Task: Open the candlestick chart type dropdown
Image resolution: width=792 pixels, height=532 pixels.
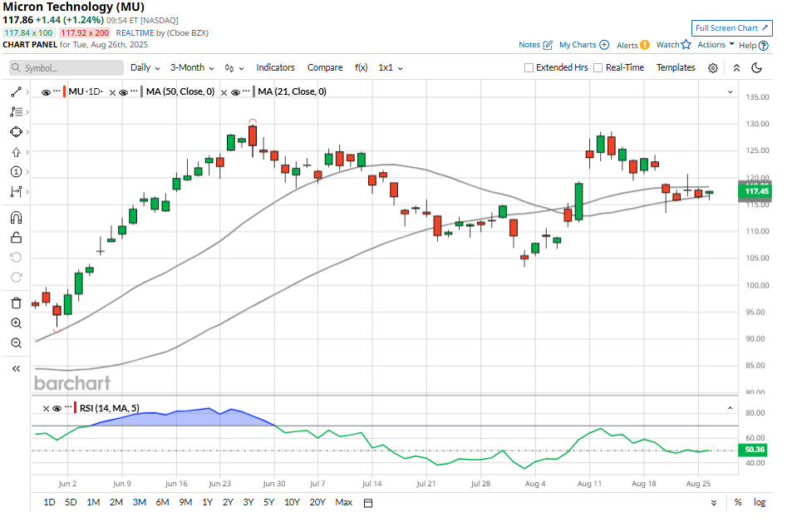Action: click(x=234, y=67)
